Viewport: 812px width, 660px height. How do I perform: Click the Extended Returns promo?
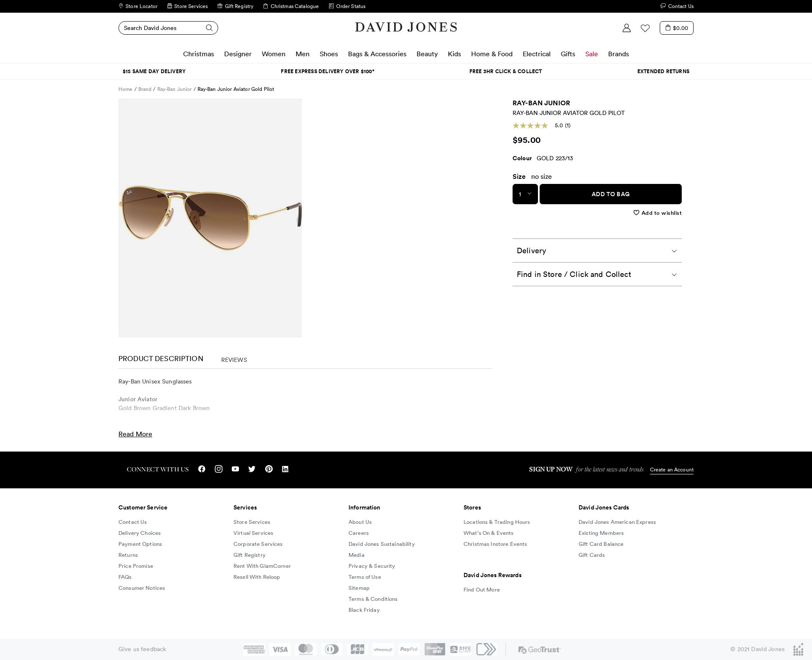[663, 71]
